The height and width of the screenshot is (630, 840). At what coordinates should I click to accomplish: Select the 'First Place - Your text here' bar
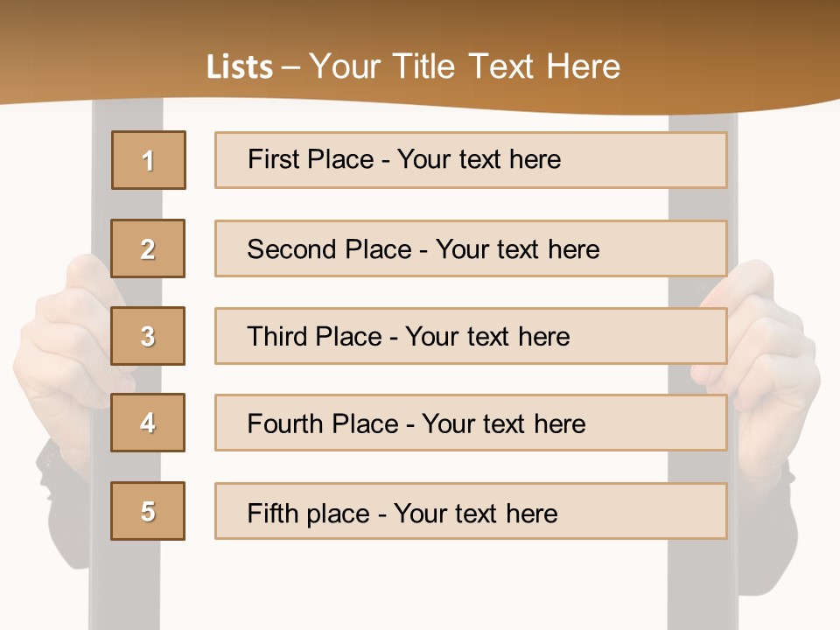[471, 160]
